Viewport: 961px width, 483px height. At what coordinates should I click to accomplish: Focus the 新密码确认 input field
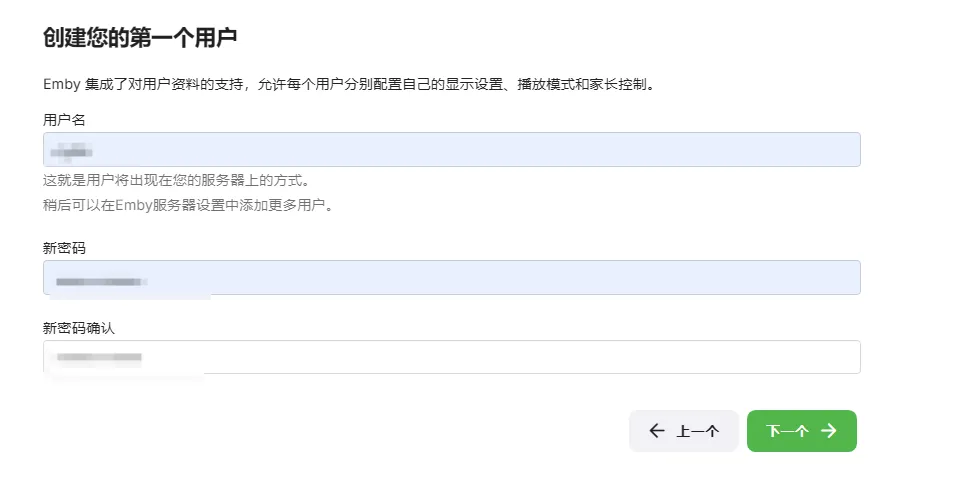(451, 357)
